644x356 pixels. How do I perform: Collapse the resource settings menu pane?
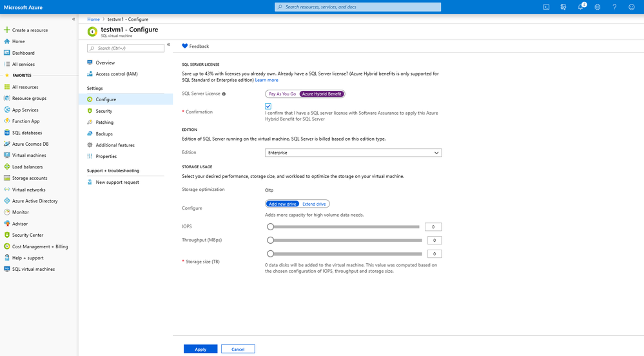click(x=168, y=44)
